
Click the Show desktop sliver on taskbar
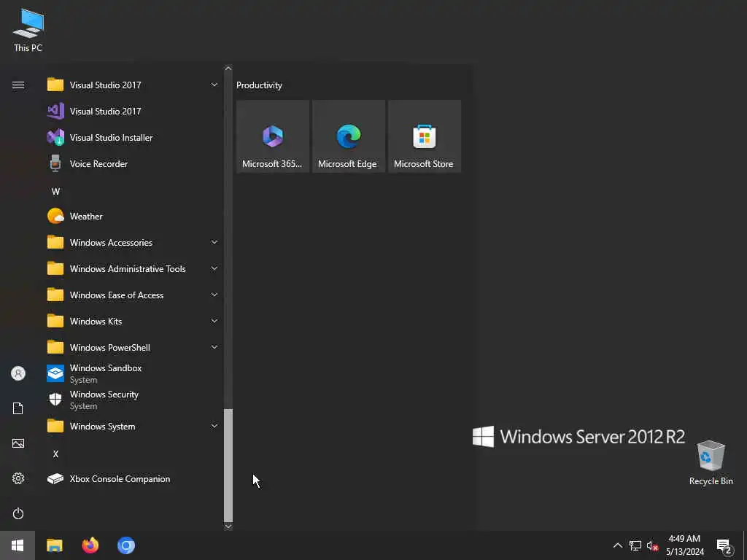point(745,545)
